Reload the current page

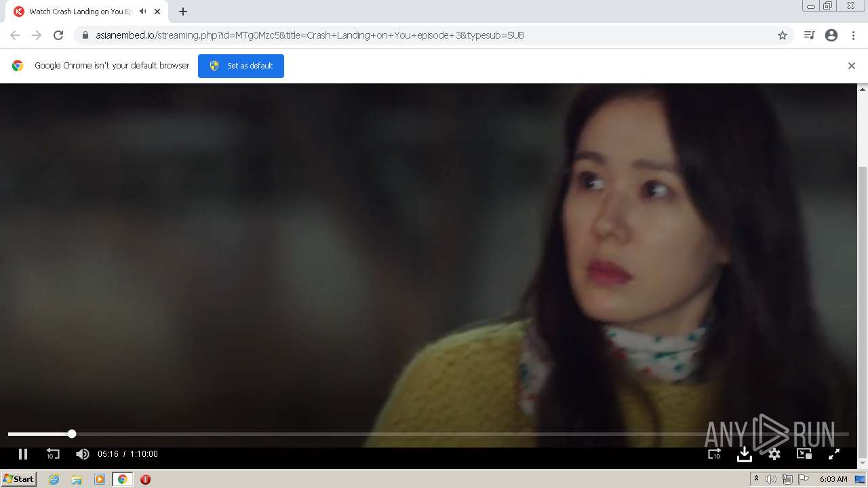tap(58, 35)
